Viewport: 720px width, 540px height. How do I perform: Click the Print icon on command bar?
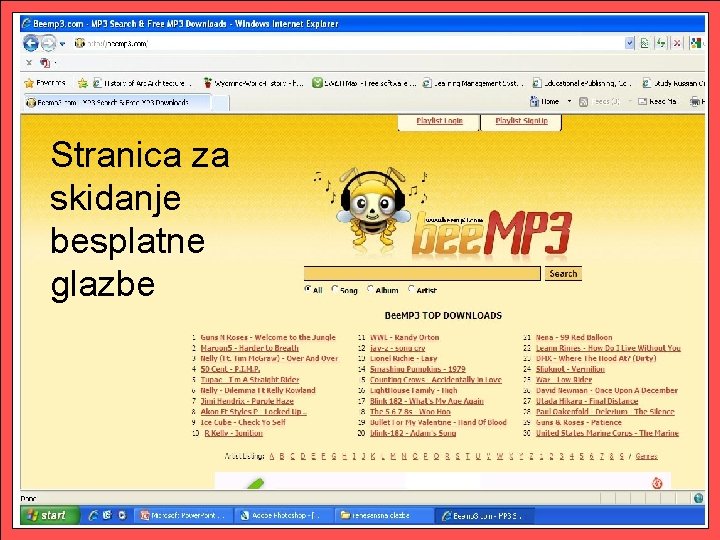click(x=695, y=101)
